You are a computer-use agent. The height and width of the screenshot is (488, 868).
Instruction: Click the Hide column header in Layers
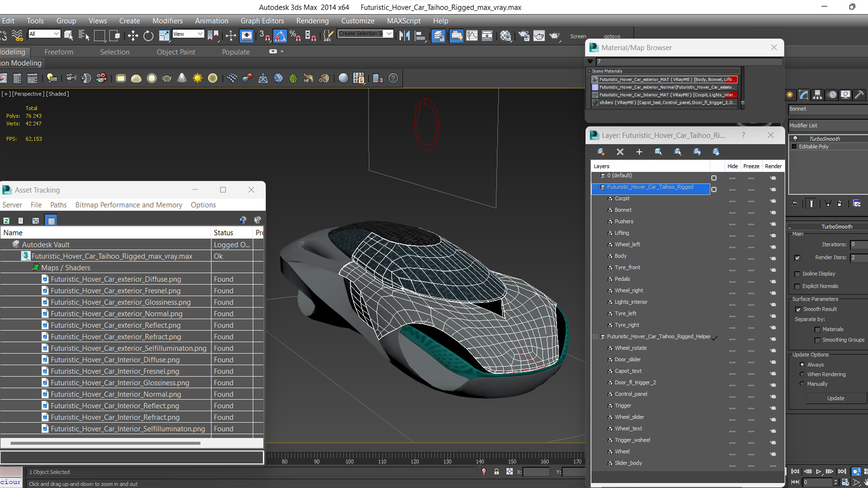[x=732, y=166]
